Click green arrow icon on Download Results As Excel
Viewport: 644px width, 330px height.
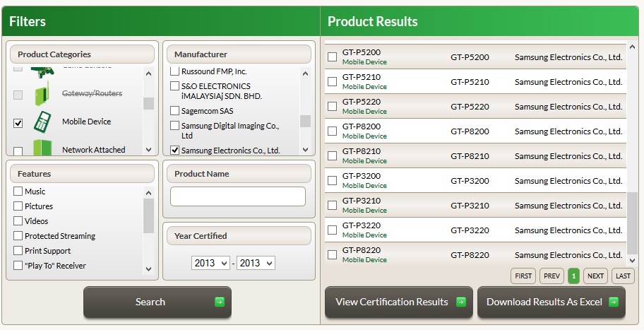tap(613, 302)
